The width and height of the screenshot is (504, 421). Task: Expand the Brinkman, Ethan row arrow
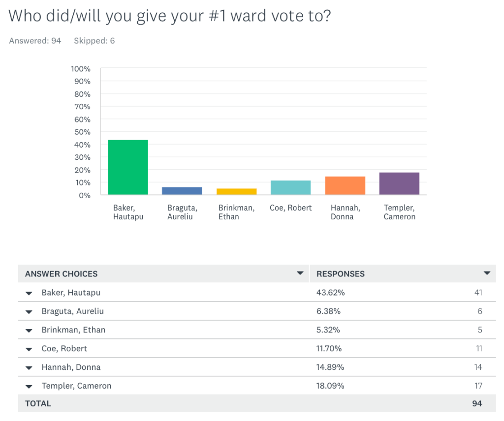(x=29, y=331)
